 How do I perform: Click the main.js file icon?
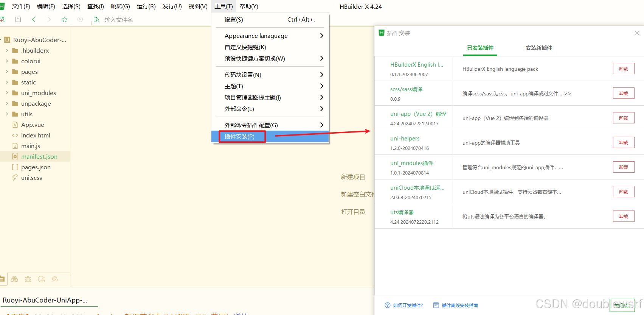pyautogui.click(x=15, y=146)
